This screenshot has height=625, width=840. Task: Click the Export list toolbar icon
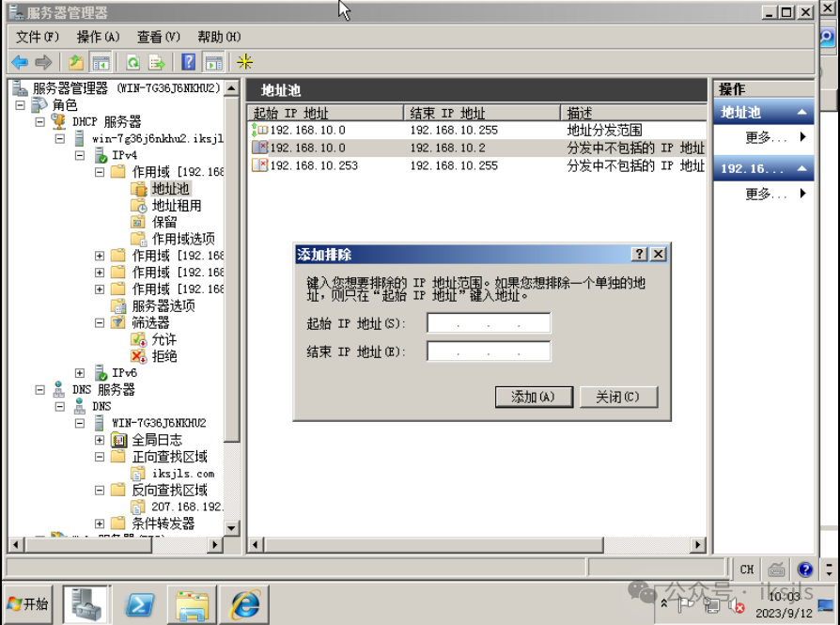(x=157, y=62)
